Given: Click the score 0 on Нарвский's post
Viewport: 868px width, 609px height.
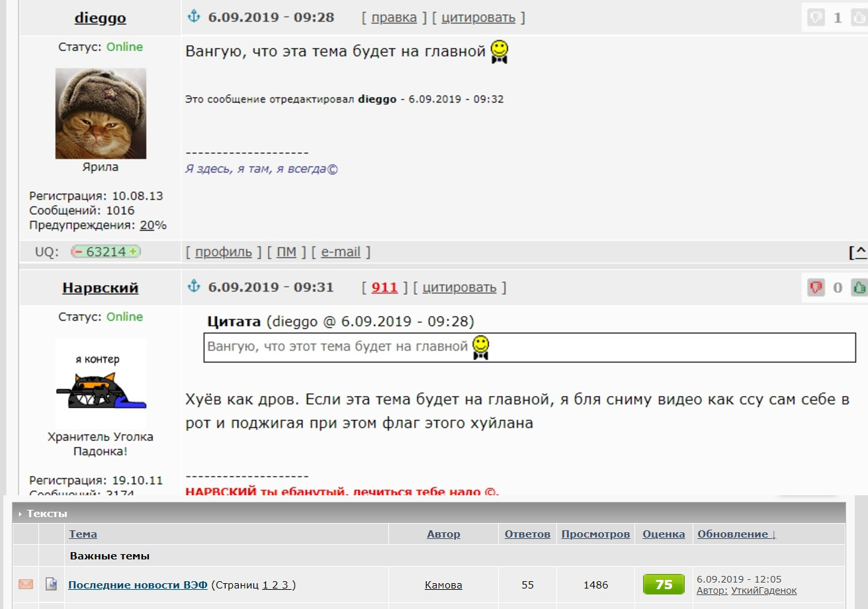Looking at the screenshot, I should pyautogui.click(x=838, y=288).
